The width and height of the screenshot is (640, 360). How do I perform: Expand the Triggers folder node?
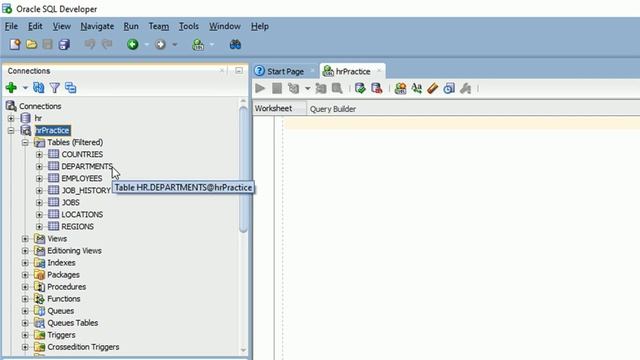25,335
